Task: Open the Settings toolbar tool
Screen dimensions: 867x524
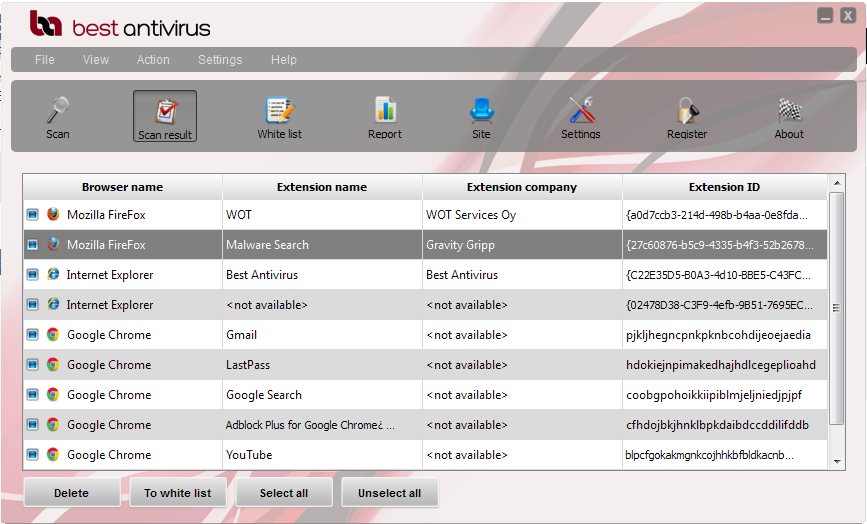Action: [x=581, y=117]
